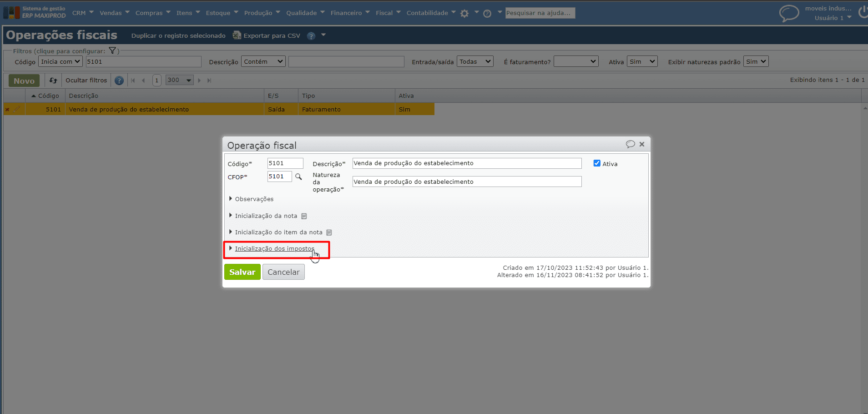Image resolution: width=868 pixels, height=414 pixels.
Task: Go to the first page of results
Action: (133, 81)
